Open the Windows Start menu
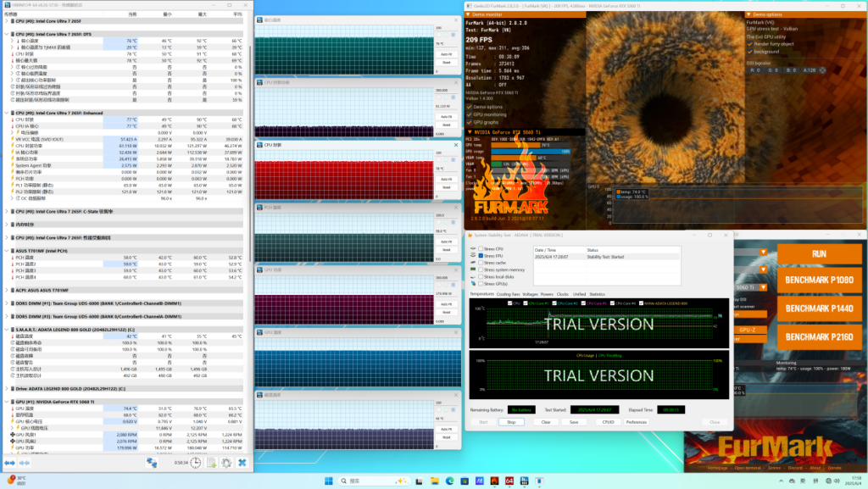The height and width of the screenshot is (489, 868). click(328, 481)
